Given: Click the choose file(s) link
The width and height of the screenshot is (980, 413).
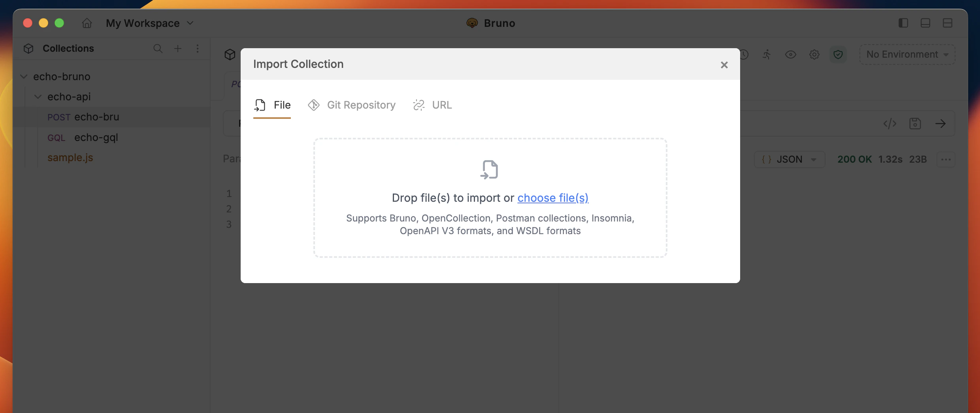Looking at the screenshot, I should pos(552,198).
